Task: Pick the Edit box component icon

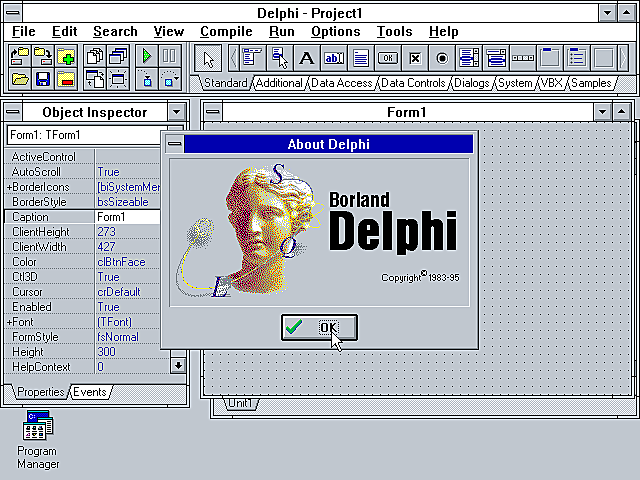Action: pyautogui.click(x=333, y=58)
